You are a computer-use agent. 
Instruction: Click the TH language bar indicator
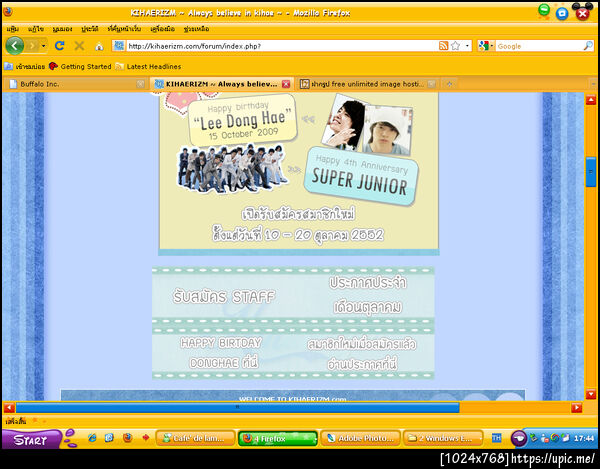pos(496,438)
